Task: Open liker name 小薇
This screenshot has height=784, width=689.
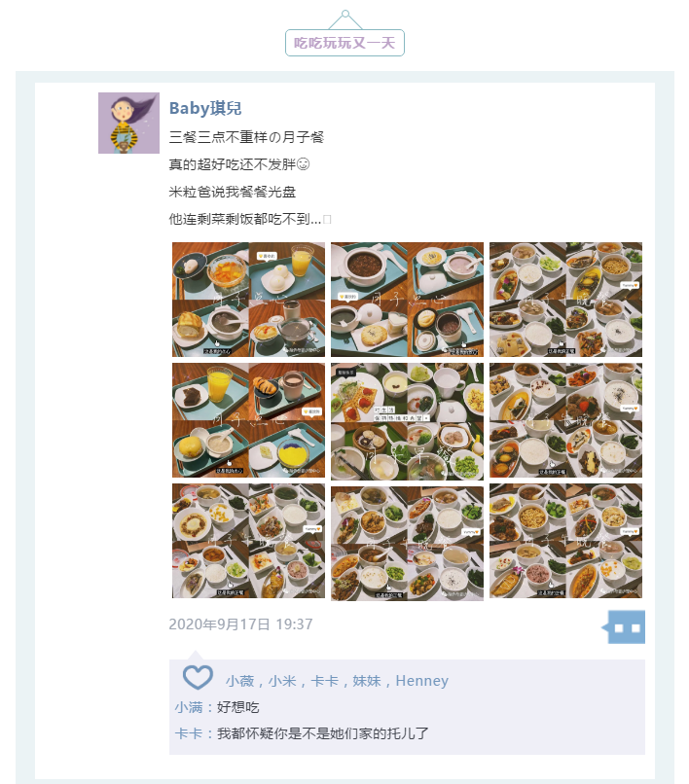Action: point(239,681)
